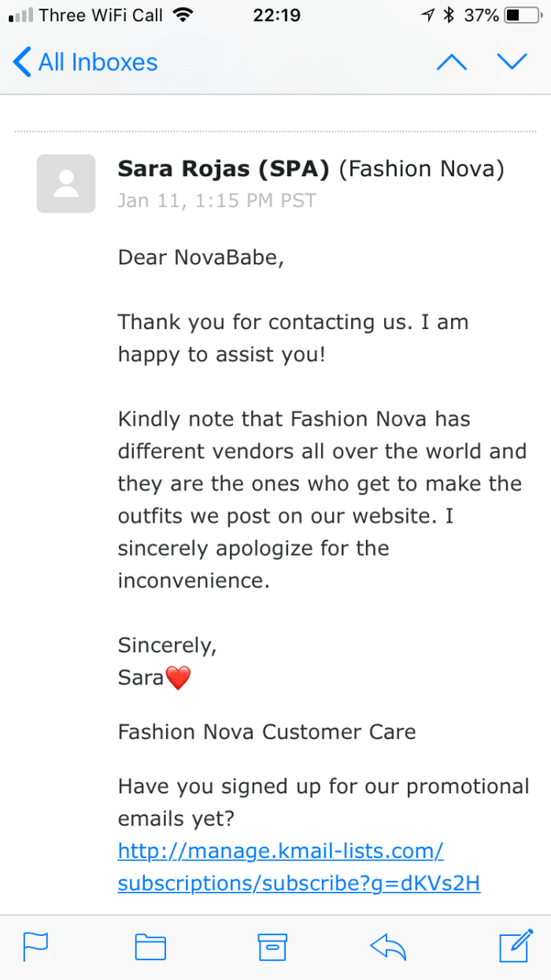Reply to Sara Rojas
551x980 pixels.
[388, 947]
